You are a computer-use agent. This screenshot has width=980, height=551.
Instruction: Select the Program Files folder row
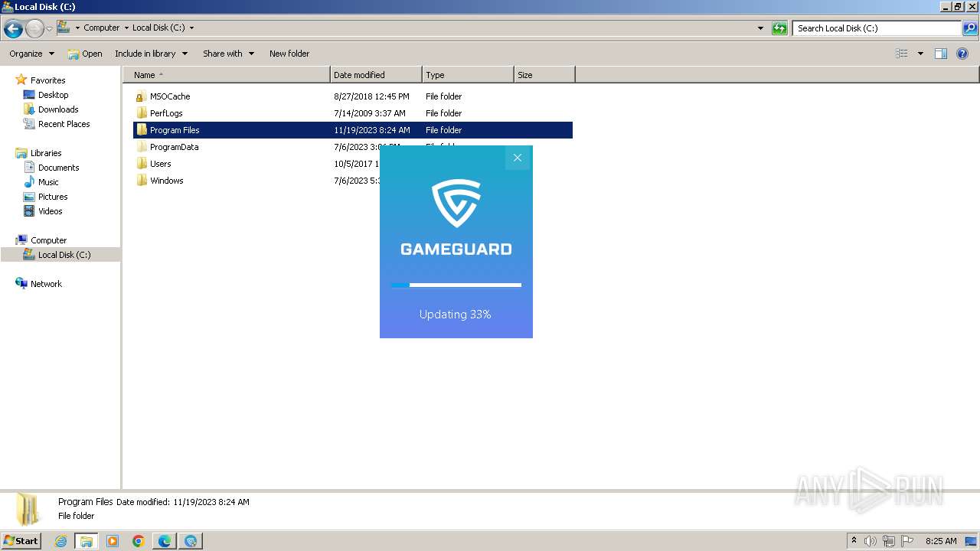point(353,130)
